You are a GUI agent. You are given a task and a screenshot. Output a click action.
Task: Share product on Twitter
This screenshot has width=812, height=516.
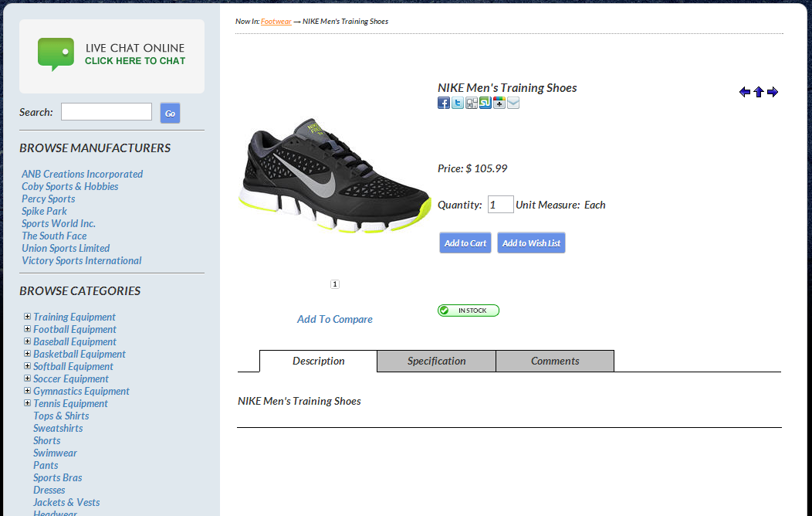click(x=458, y=103)
